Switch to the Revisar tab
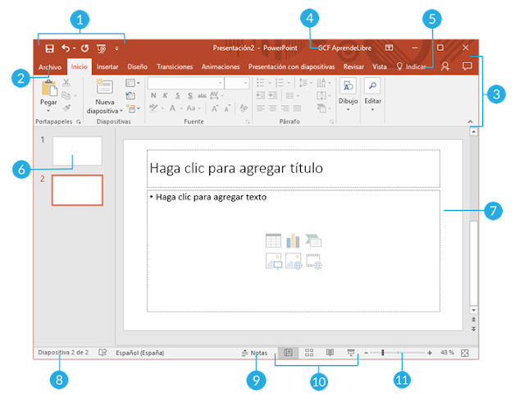524x420 pixels. click(353, 66)
